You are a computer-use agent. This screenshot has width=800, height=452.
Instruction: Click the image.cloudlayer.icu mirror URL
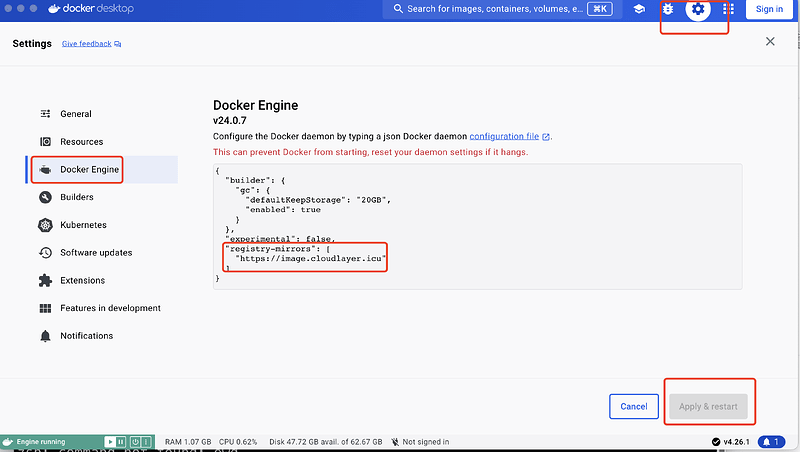310,259
